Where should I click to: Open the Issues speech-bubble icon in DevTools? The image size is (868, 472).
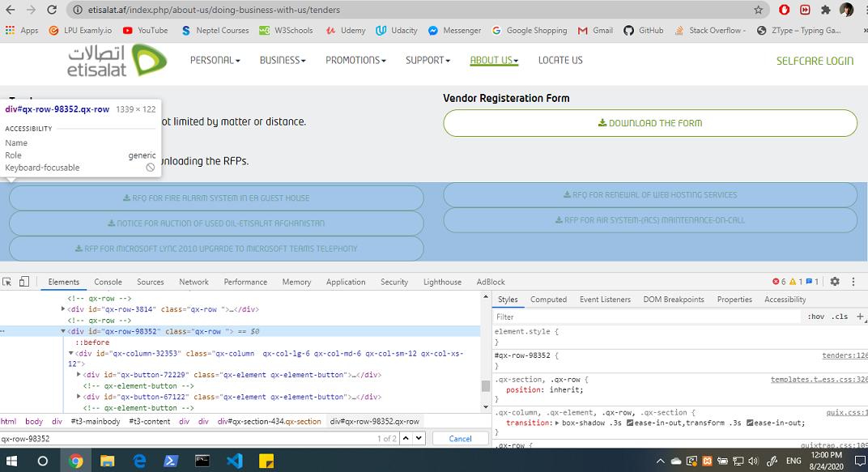(x=811, y=281)
